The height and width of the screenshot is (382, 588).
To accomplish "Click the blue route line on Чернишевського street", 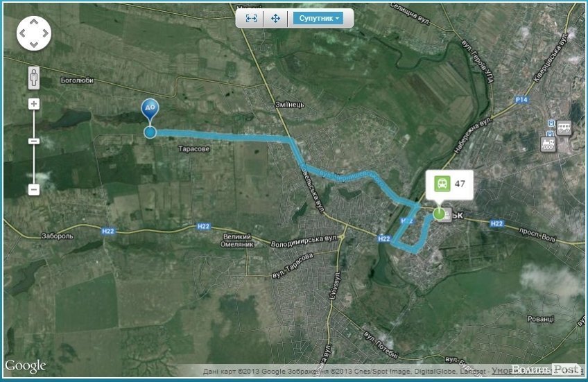I will [x=349, y=177].
